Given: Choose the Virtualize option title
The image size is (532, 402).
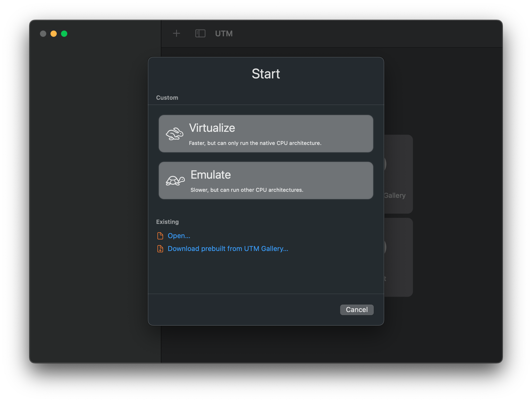Looking at the screenshot, I should [x=212, y=128].
